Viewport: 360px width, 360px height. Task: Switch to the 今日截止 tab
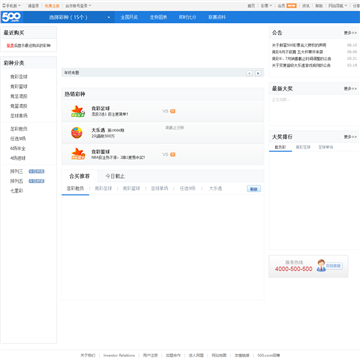coord(115,176)
